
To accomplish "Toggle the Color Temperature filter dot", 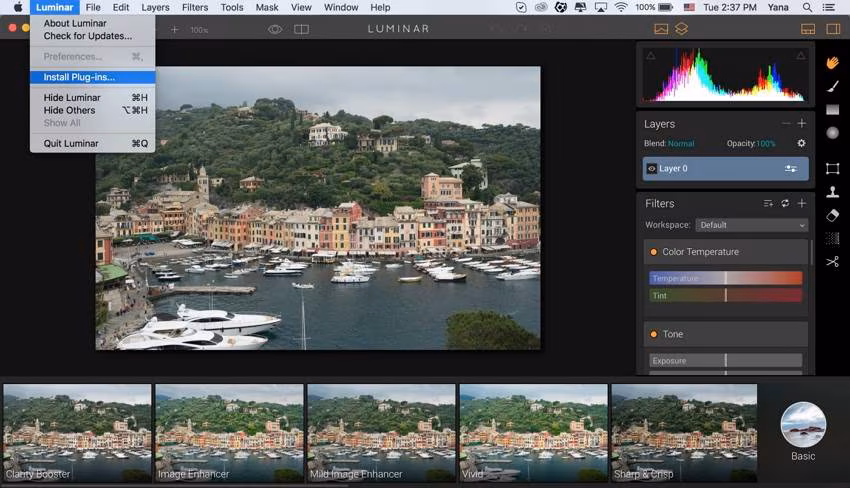I will click(654, 252).
